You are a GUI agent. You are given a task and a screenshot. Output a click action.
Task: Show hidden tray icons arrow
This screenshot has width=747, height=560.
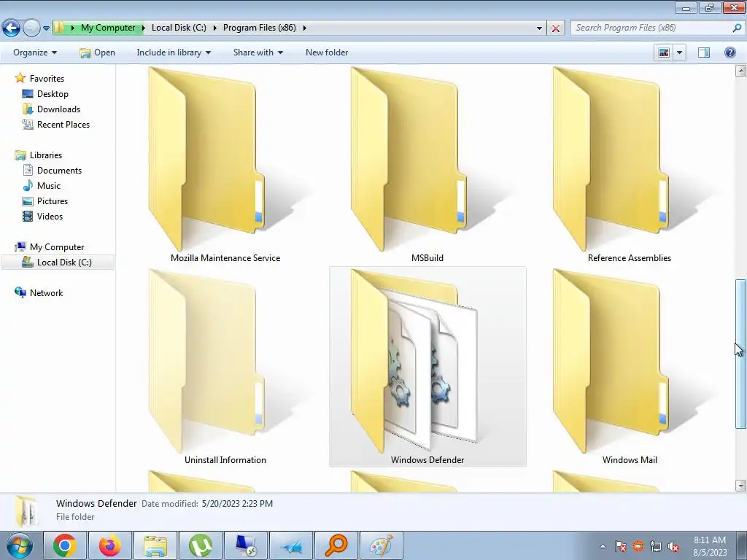[x=603, y=546]
